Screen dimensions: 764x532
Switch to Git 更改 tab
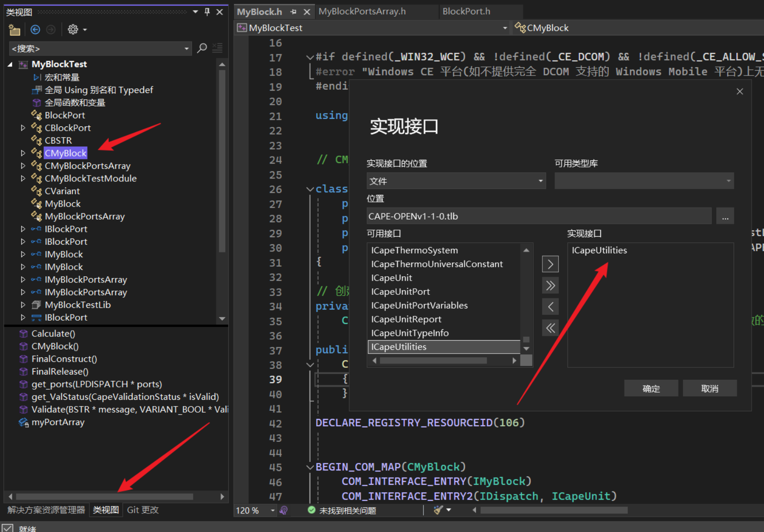[x=143, y=510]
